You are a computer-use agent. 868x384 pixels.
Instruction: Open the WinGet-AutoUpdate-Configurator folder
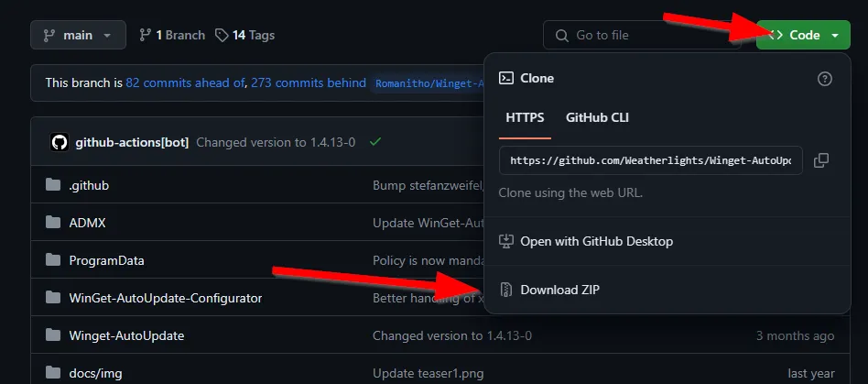(x=166, y=298)
